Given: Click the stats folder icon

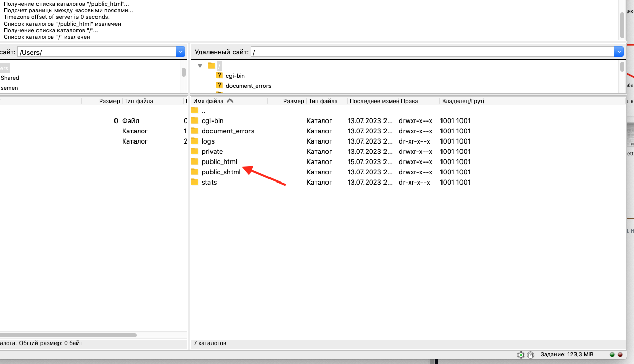Looking at the screenshot, I should pyautogui.click(x=195, y=182).
